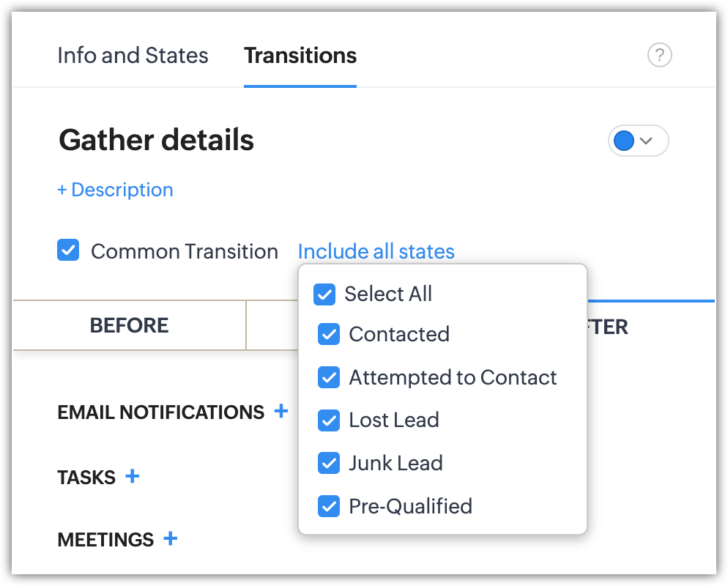The image size is (728, 586).
Task: Open the BEFORE transition tab
Action: click(129, 325)
